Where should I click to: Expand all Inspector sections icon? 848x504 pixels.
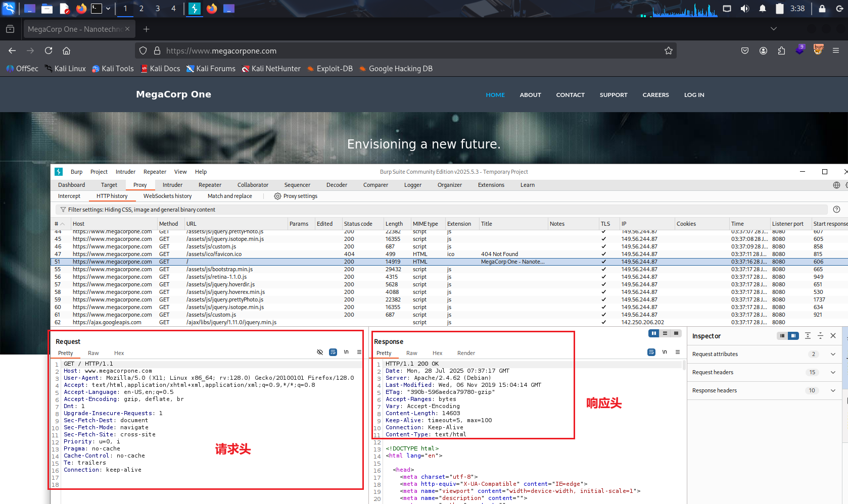tap(808, 336)
